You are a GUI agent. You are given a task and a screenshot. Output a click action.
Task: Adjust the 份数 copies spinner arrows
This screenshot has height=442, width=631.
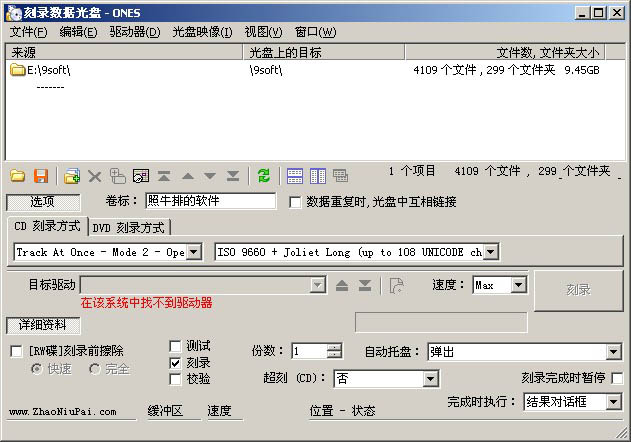click(x=334, y=351)
